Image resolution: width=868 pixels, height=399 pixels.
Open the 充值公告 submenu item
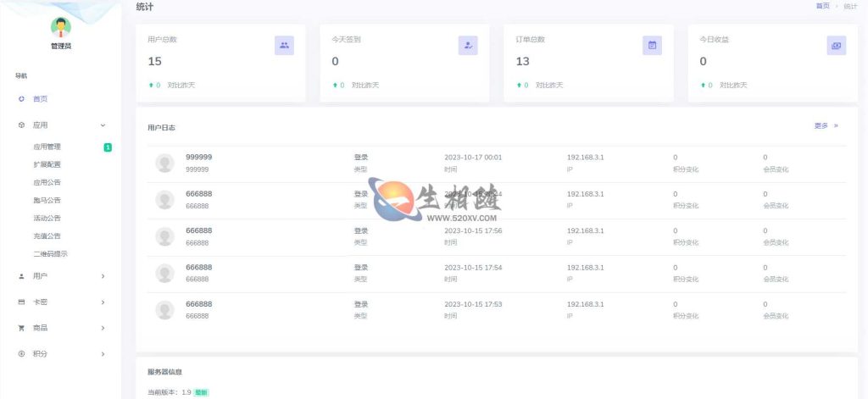(x=47, y=236)
